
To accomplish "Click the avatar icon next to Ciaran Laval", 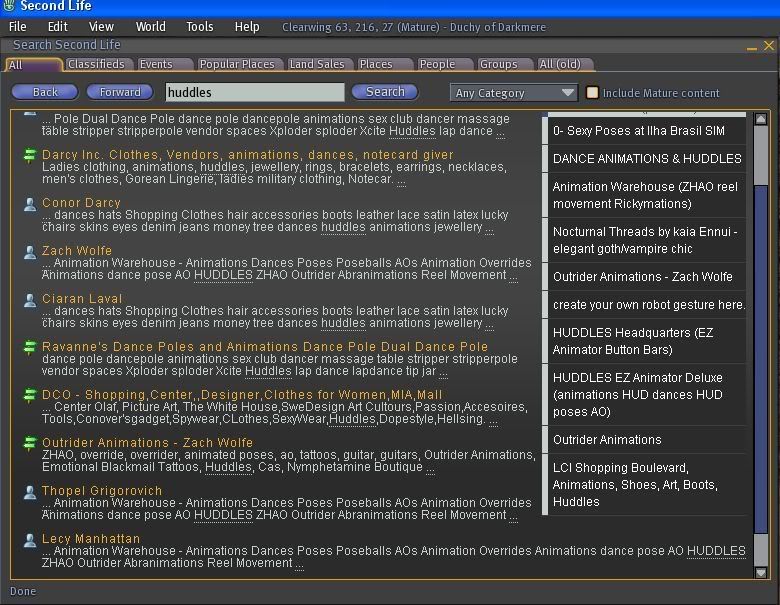I will (30, 300).
